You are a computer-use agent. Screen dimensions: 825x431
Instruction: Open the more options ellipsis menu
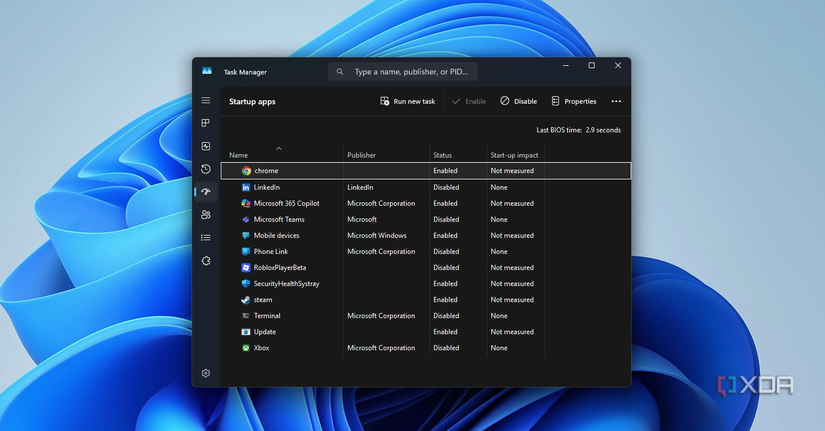[616, 101]
